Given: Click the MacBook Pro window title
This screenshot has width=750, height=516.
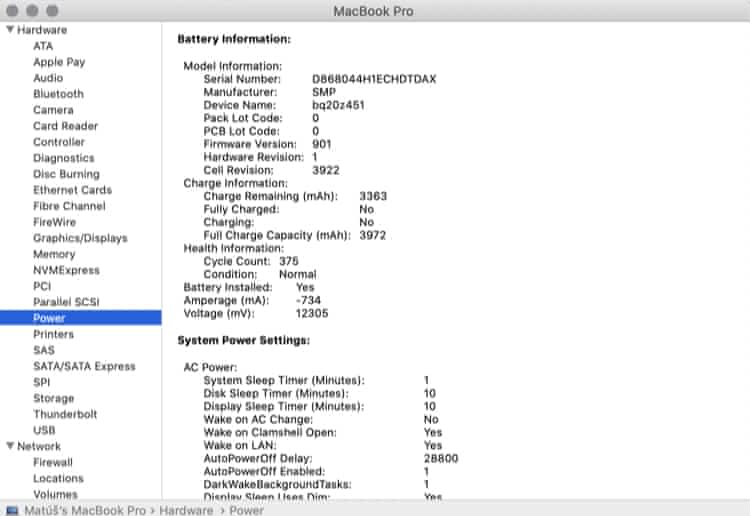Looking at the screenshot, I should pos(374,11).
